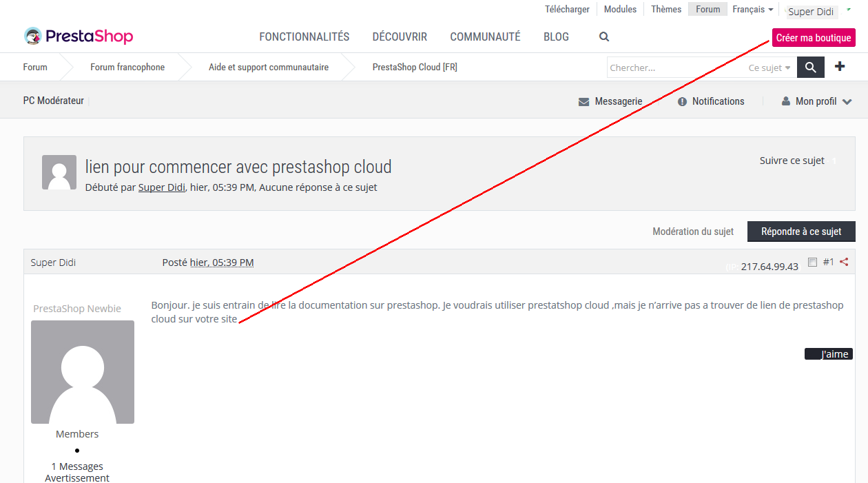This screenshot has height=483, width=868.
Task: Click post number #1 permalink
Action: [x=829, y=262]
